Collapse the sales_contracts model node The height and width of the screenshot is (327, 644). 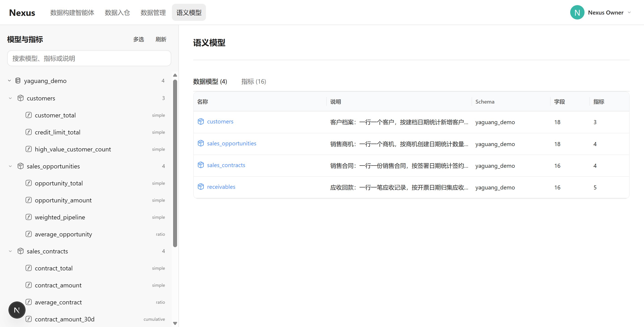pyautogui.click(x=10, y=251)
